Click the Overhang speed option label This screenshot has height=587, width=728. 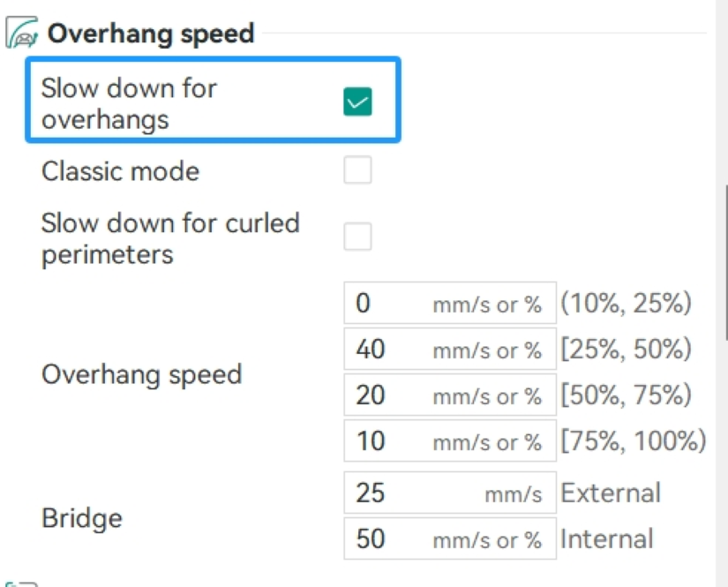click(x=141, y=374)
